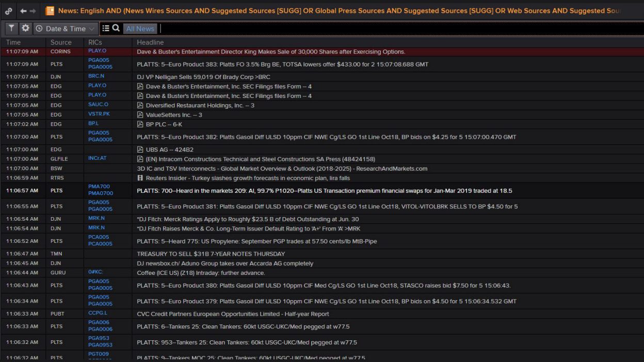The width and height of the screenshot is (644, 362).
Task: Open the PLATTS 700 Heard in the markets headline
Action: (324, 191)
